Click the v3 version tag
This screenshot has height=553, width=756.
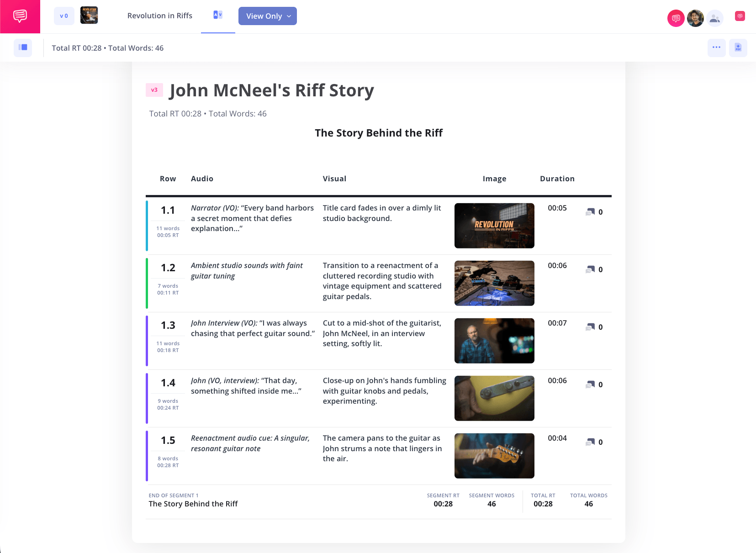click(x=154, y=90)
